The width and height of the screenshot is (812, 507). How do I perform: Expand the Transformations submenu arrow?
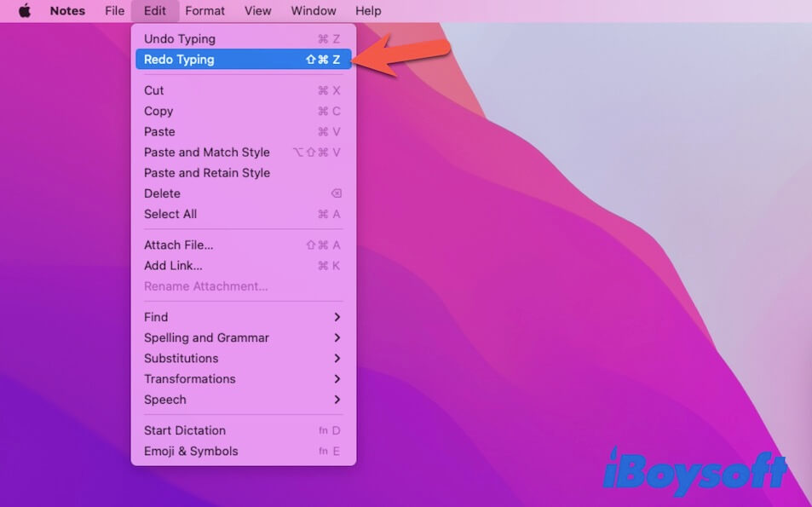point(337,379)
